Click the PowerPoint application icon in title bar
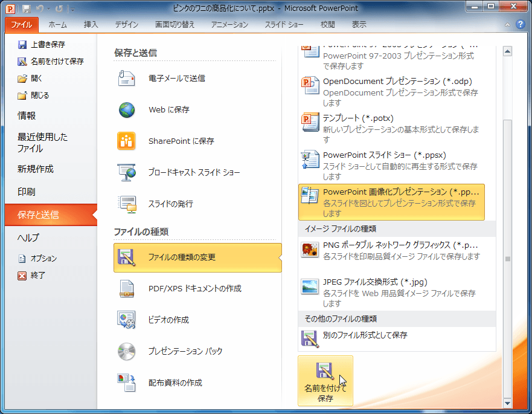Viewport: 532px width, 414px height. click(10, 8)
